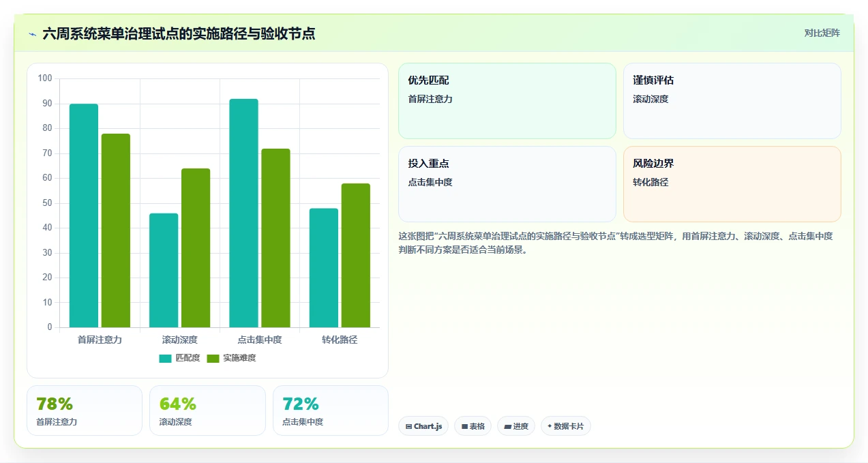This screenshot has width=868, height=463.
Task: Click the 100 value on the y-axis
Action: coord(45,78)
